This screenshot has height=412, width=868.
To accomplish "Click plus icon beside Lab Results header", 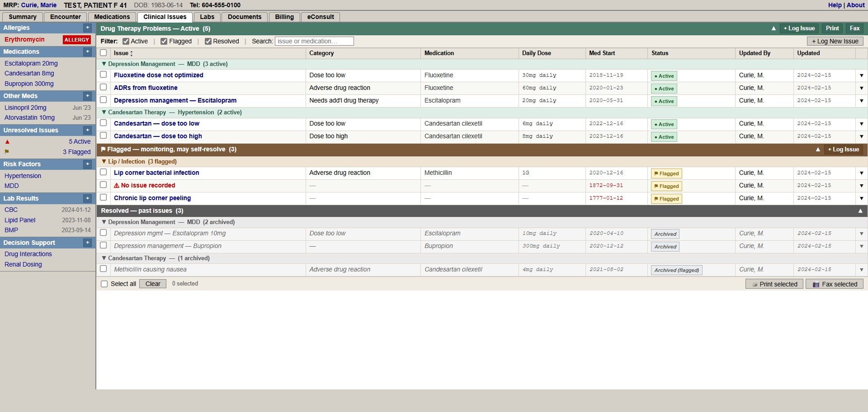I will 88,199.
